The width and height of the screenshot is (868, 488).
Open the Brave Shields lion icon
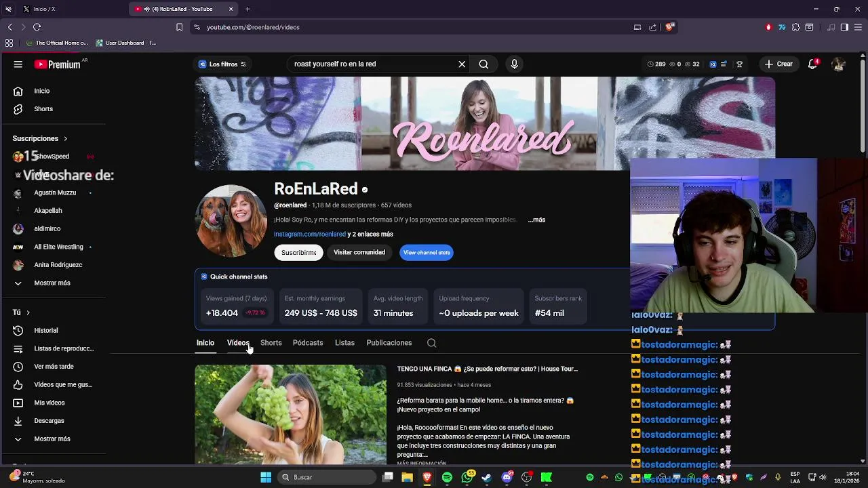pyautogui.click(x=669, y=27)
